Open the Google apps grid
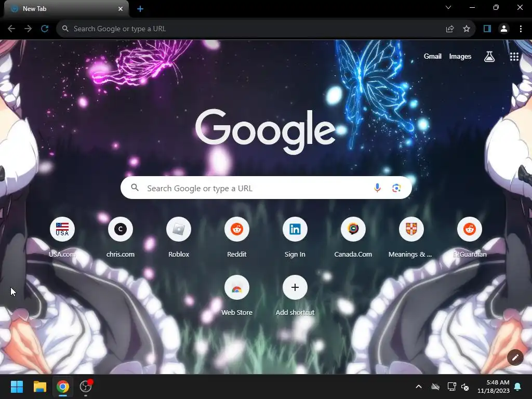532x399 pixels. point(514,57)
